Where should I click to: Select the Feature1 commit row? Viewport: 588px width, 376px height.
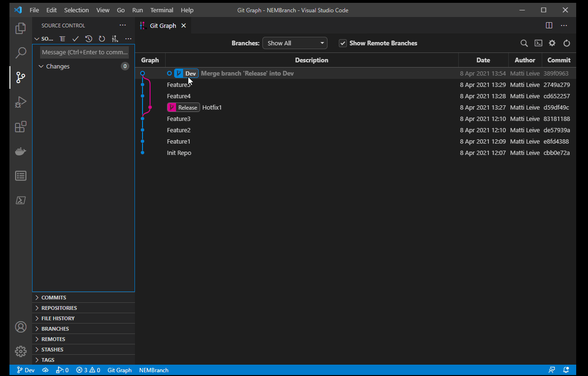[x=355, y=141]
